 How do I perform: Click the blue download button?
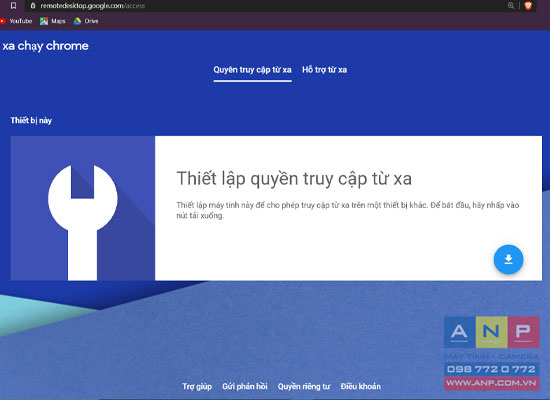pos(508,259)
